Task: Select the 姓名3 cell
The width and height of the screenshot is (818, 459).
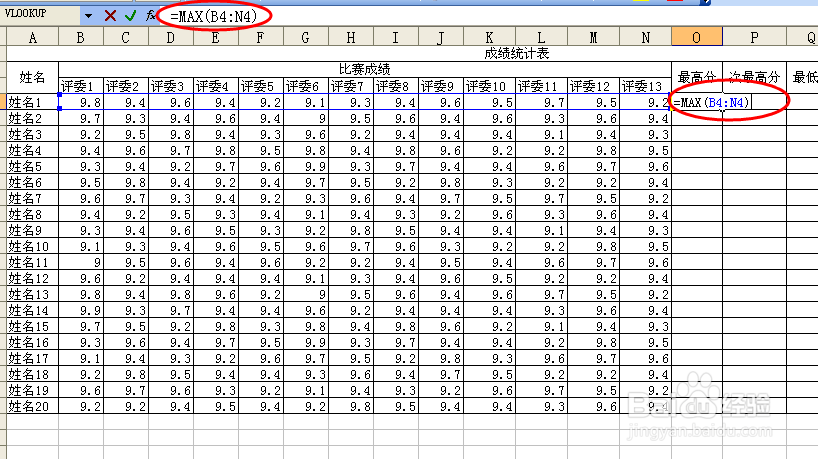Action: point(32,134)
